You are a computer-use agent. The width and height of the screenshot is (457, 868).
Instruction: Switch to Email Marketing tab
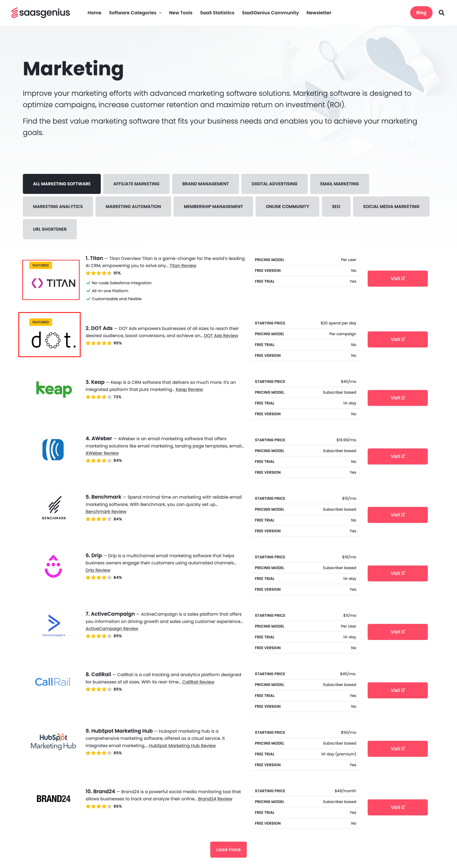tap(339, 184)
